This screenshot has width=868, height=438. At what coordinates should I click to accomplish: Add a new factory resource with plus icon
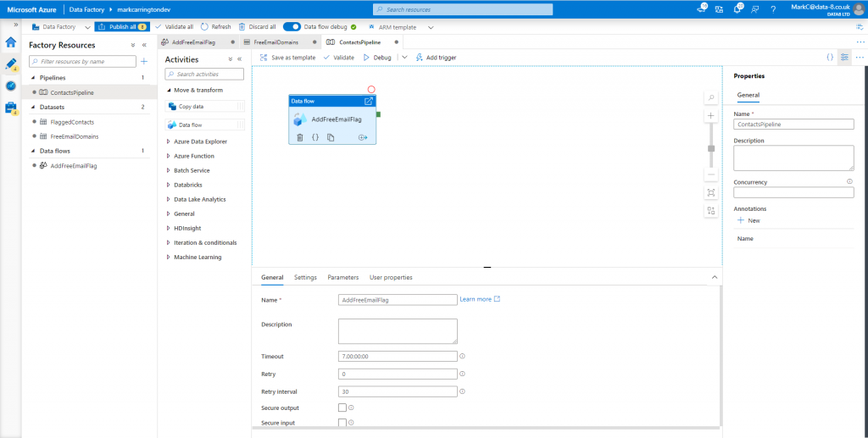[144, 61]
